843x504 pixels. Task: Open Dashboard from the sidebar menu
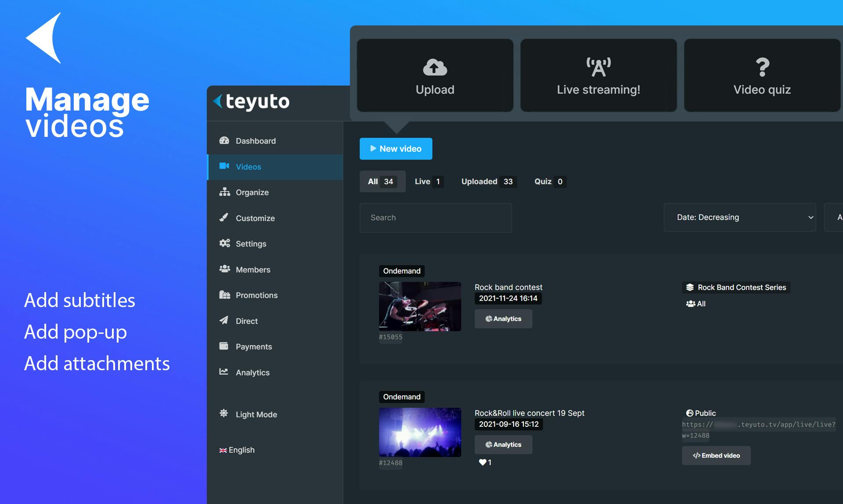click(275, 141)
